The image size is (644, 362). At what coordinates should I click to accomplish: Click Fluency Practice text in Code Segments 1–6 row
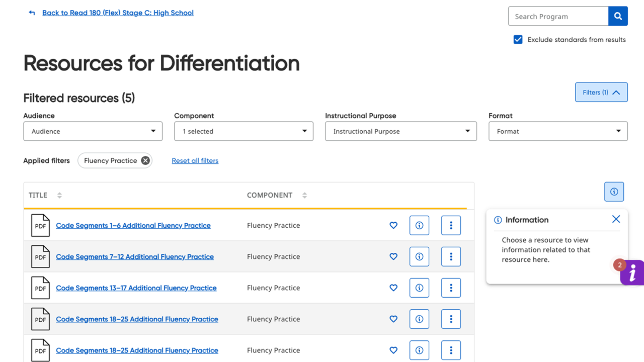tap(273, 225)
